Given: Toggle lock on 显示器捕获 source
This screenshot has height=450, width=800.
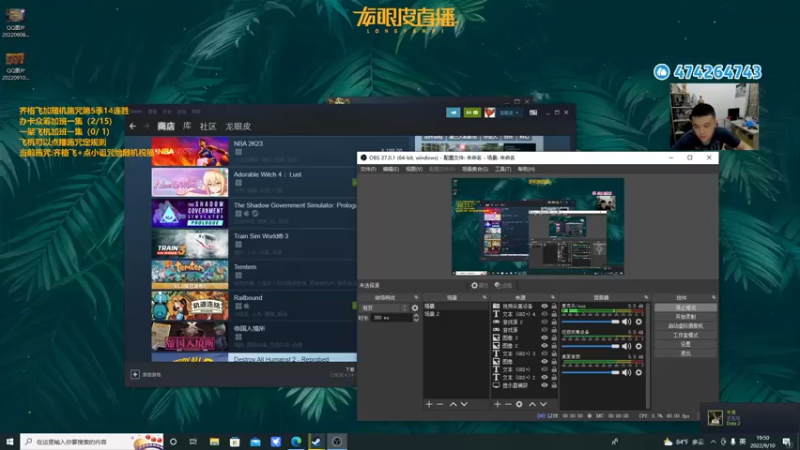Looking at the screenshot, I should click(554, 385).
